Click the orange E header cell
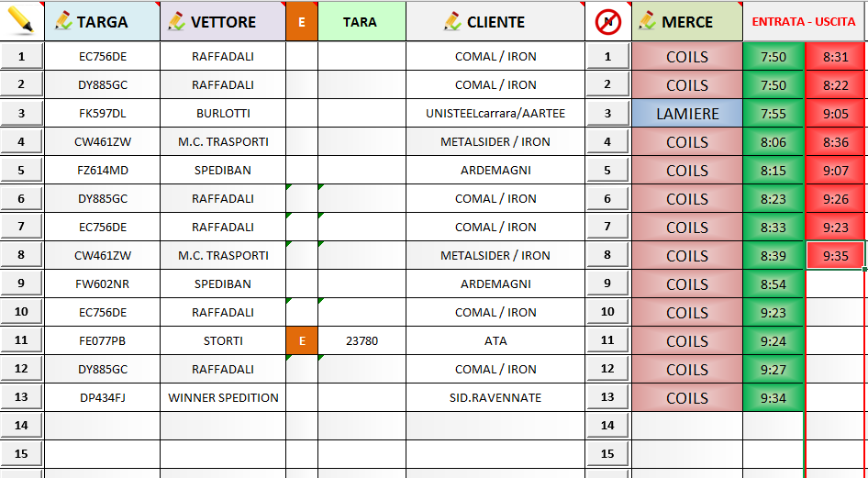 [x=302, y=22]
